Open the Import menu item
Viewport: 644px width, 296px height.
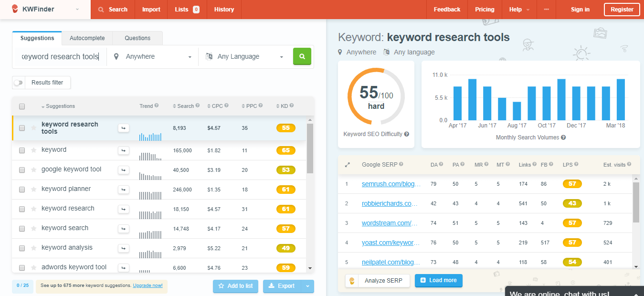151,10
